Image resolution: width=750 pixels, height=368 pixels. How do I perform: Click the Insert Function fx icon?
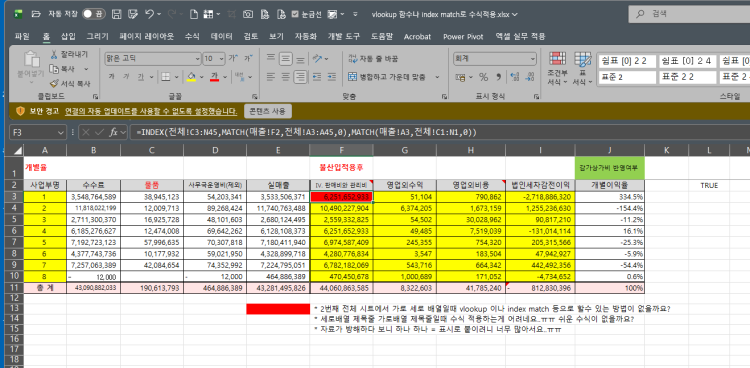tap(113, 132)
